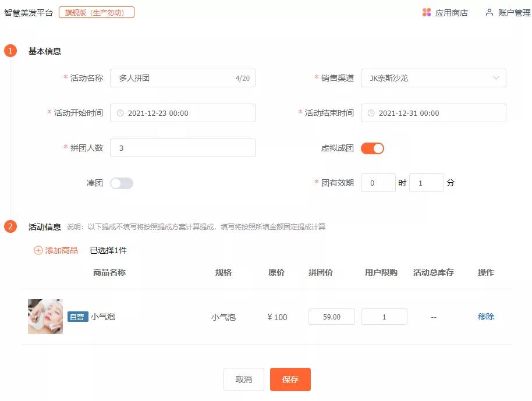Screen dimensions: 532x401
Task: Click the person icon beside 账户管理
Action: pyautogui.click(x=488, y=12)
